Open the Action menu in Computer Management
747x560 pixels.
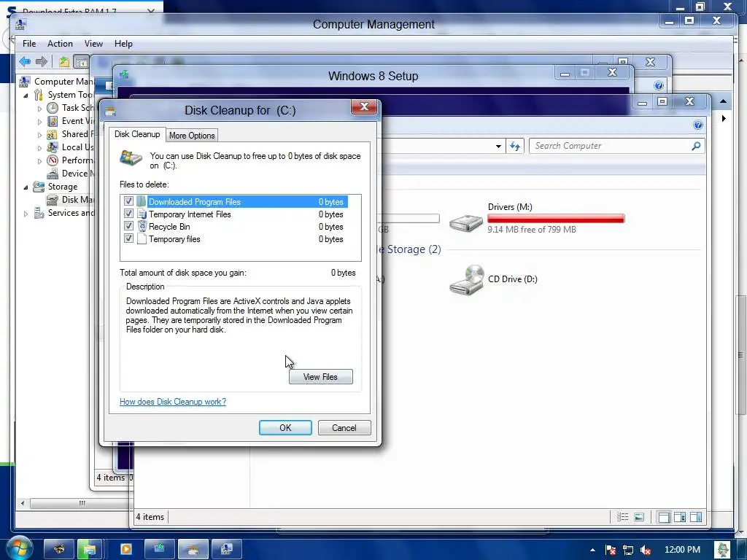[x=60, y=43]
